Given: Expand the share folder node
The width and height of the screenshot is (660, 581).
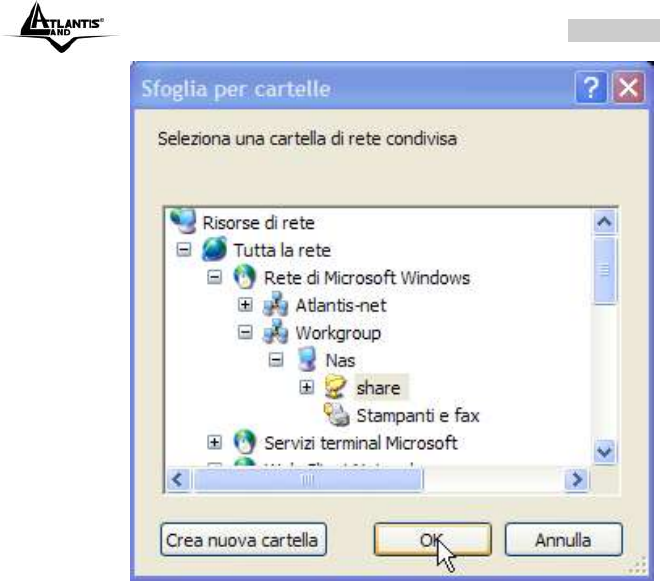Looking at the screenshot, I should (306, 387).
